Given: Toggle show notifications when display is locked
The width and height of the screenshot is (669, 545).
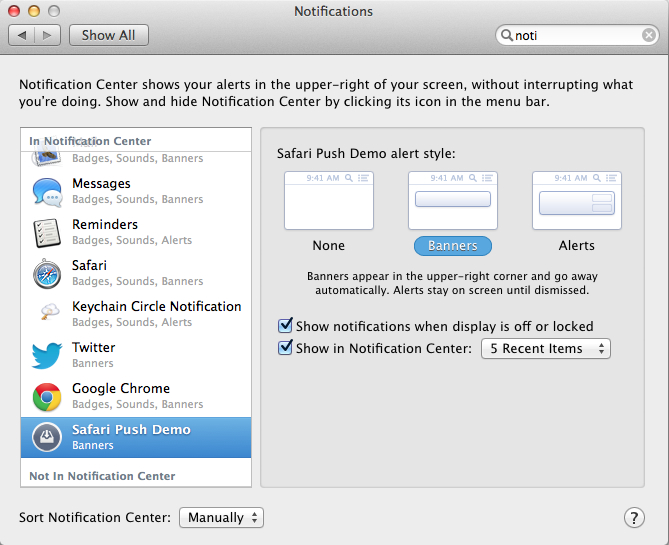Looking at the screenshot, I should tap(286, 326).
